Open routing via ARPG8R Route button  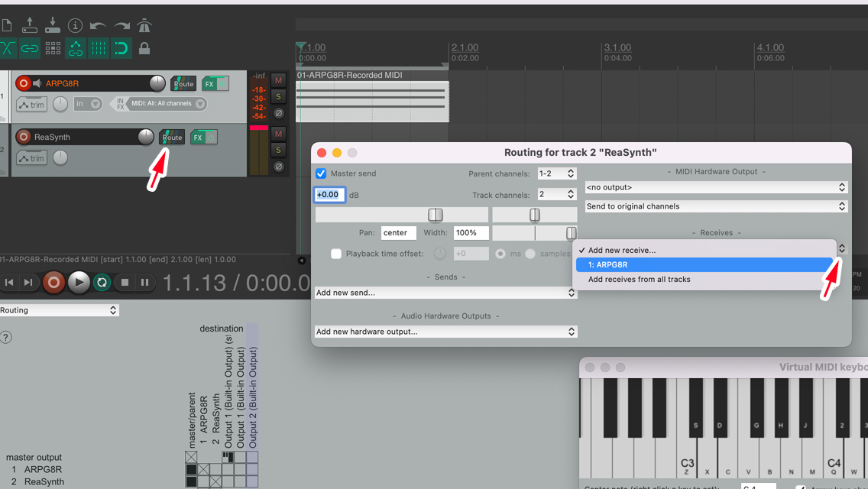tap(183, 83)
